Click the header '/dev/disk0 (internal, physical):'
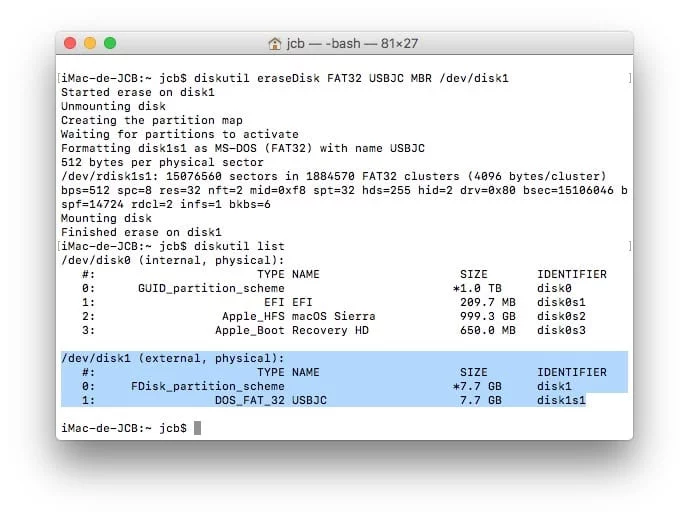689x520 pixels. 173,261
